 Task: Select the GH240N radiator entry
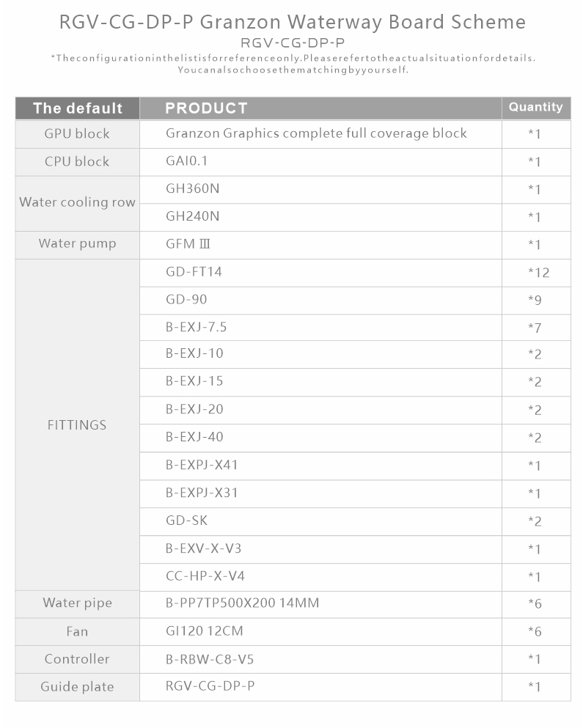[192, 216]
